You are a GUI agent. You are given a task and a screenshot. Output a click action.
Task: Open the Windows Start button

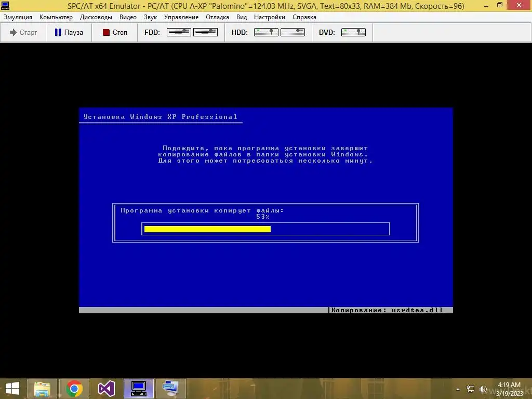coord(12,389)
